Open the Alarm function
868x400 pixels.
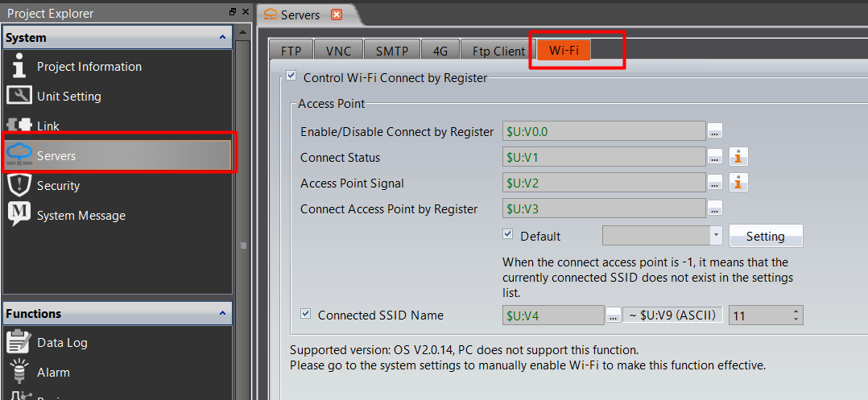click(x=53, y=373)
